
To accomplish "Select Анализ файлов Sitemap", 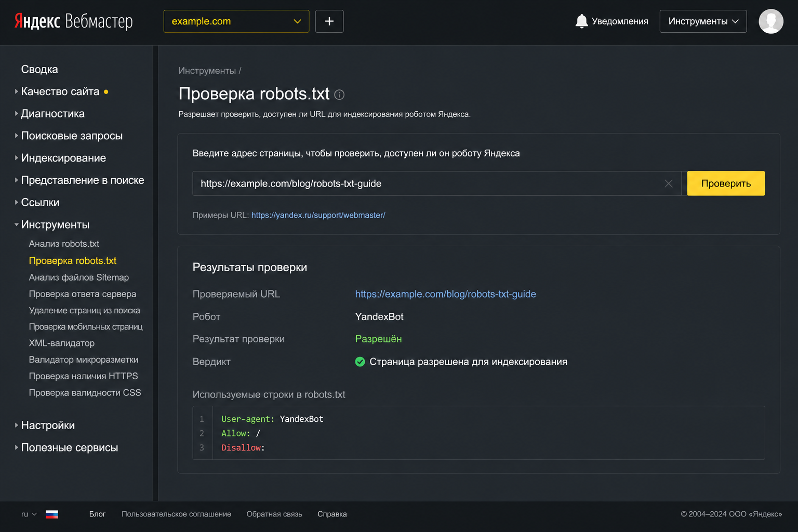I will pos(79,277).
